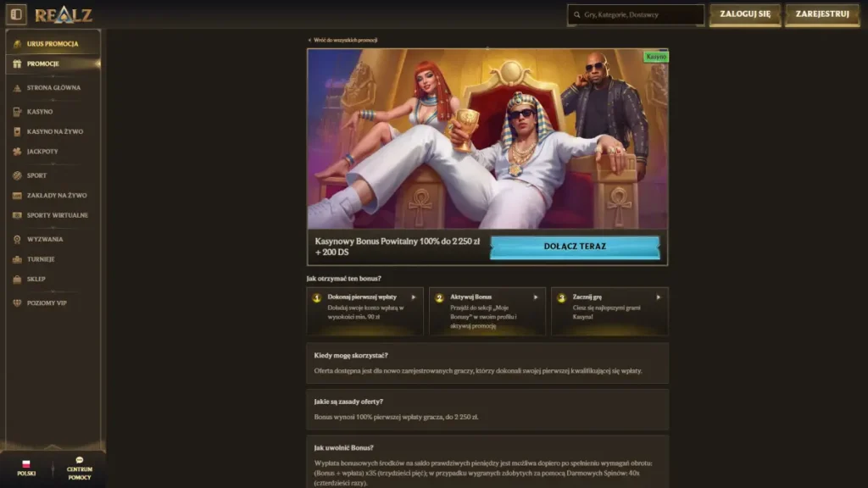This screenshot has width=868, height=488.
Task: Open Urus Promocja menu item
Action: (x=53, y=44)
